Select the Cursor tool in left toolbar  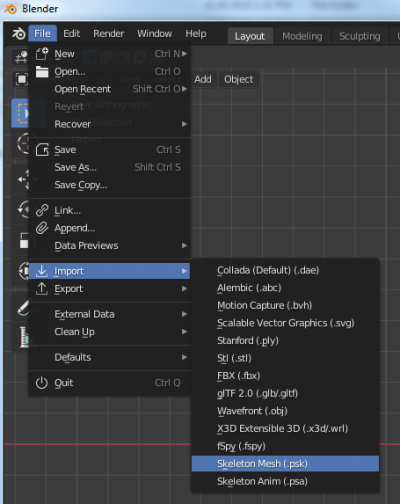pos(23,144)
